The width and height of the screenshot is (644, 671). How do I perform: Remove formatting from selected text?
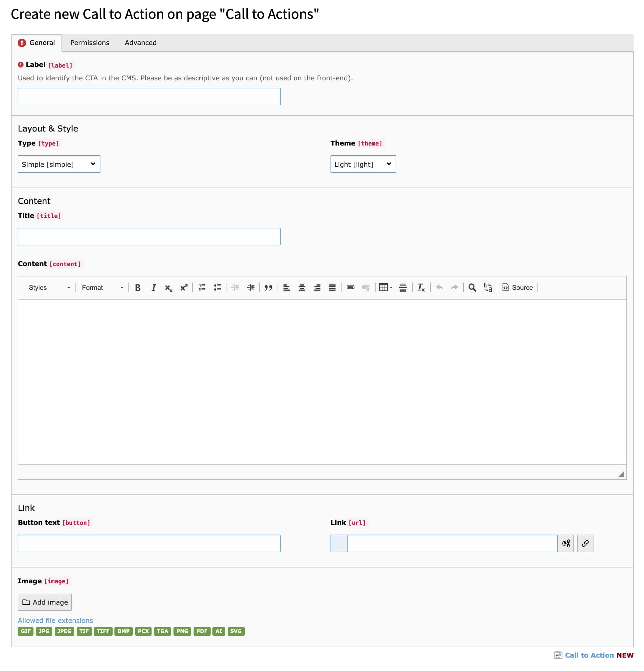(421, 288)
